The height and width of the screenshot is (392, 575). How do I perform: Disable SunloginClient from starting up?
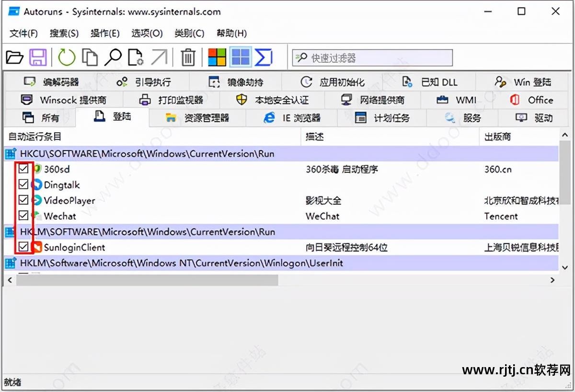(x=23, y=247)
